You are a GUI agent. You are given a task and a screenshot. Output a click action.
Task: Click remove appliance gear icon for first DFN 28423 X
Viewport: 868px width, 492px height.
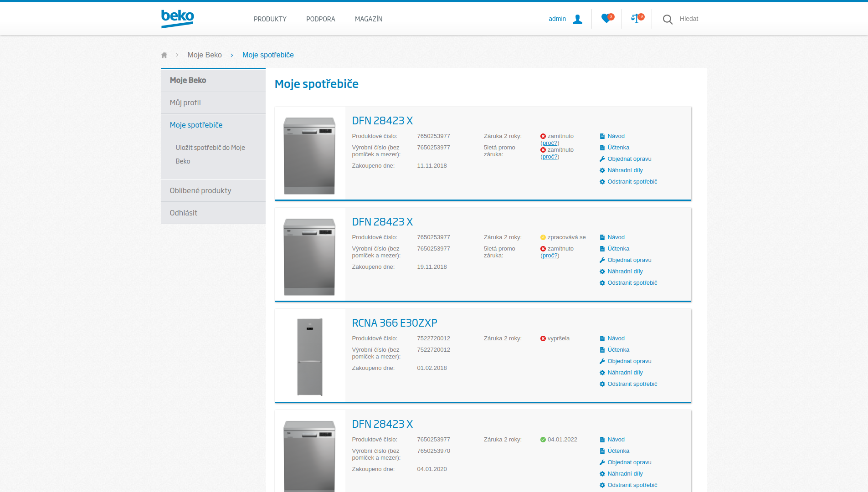602,182
